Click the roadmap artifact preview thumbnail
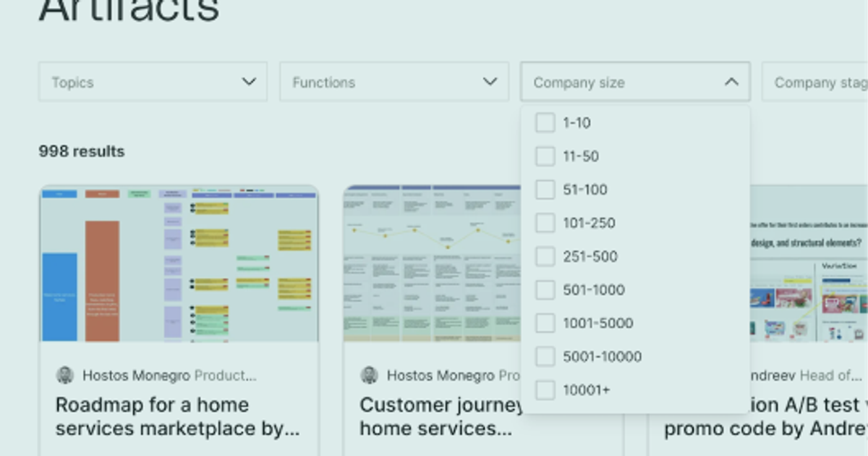The height and width of the screenshot is (456, 868). tap(178, 264)
